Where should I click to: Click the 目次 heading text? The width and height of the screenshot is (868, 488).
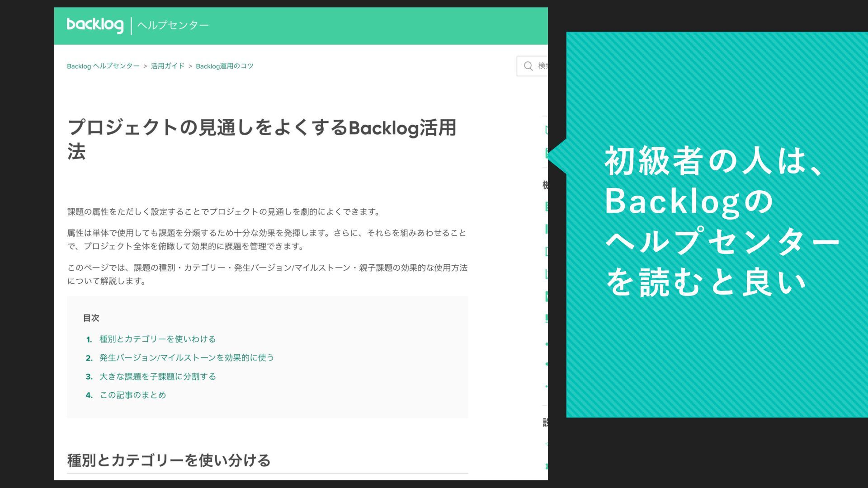point(91,318)
